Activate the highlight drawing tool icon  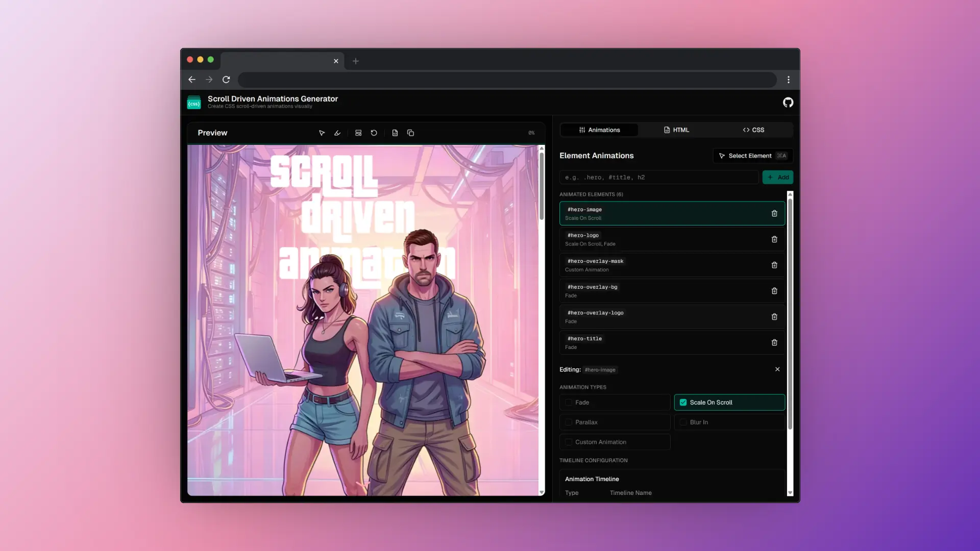338,133
